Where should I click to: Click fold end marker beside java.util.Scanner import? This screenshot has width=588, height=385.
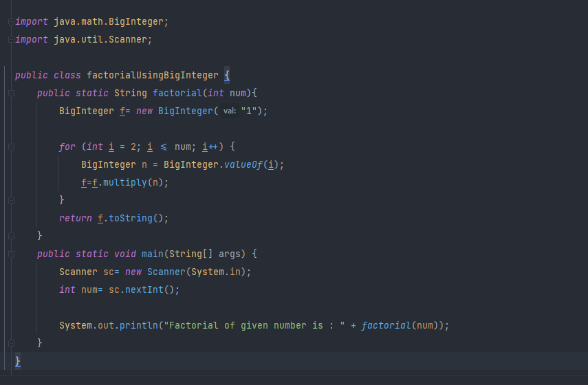(11, 39)
